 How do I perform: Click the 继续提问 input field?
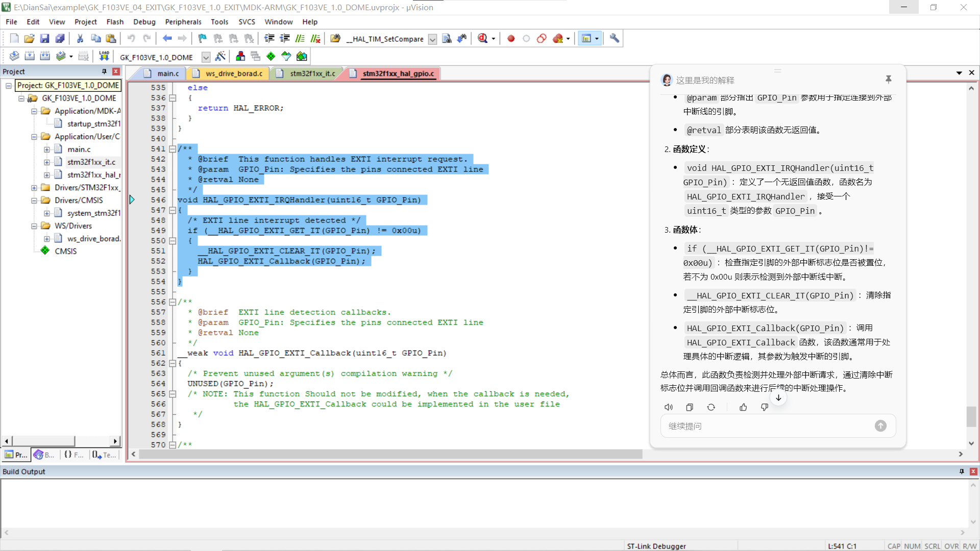[x=766, y=426]
